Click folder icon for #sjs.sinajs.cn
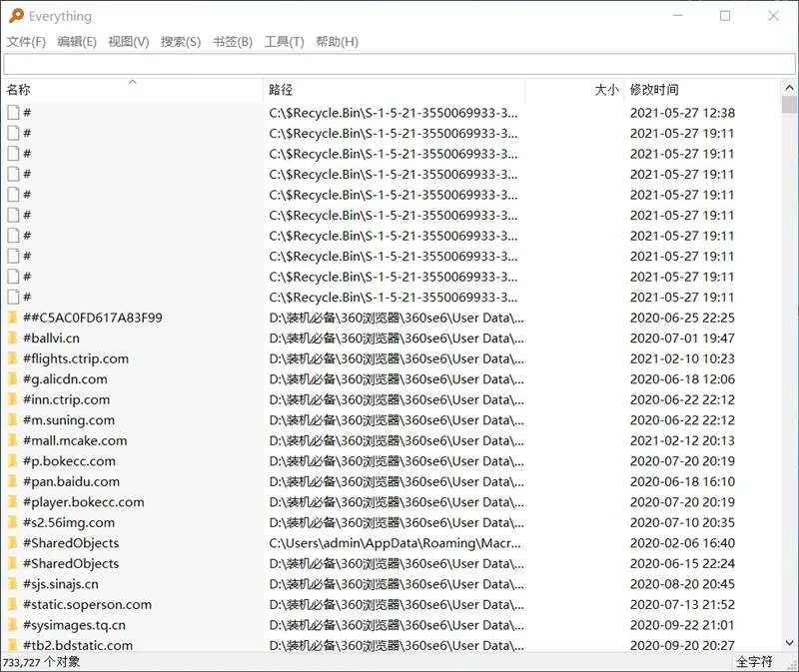 tap(13, 584)
